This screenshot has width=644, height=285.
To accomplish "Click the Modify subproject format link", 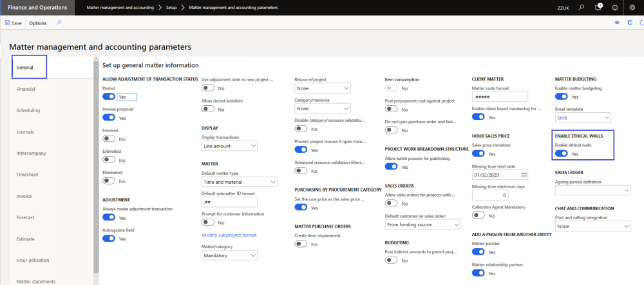I will coord(229,235).
